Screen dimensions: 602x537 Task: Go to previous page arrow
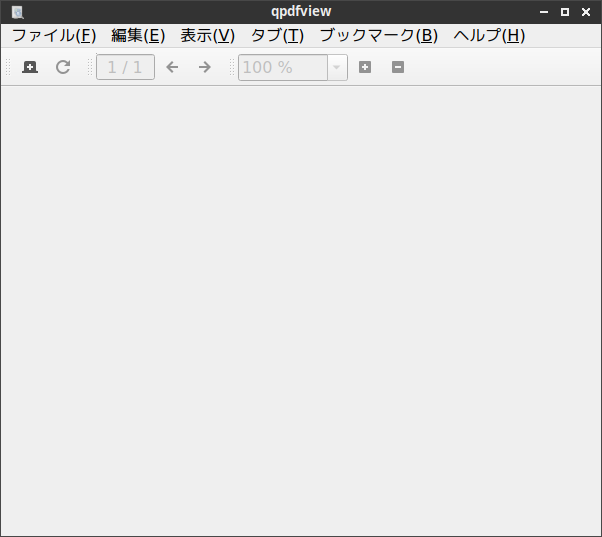coord(172,67)
